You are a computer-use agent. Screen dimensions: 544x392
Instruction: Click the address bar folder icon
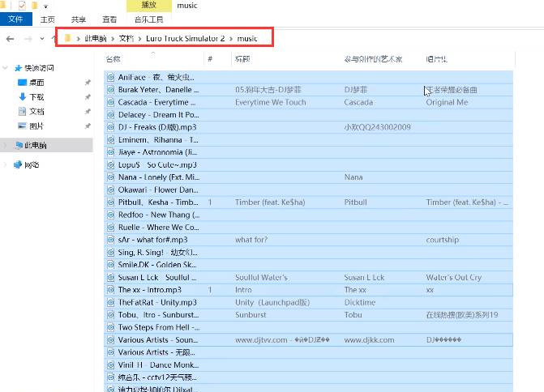pyautogui.click(x=67, y=38)
